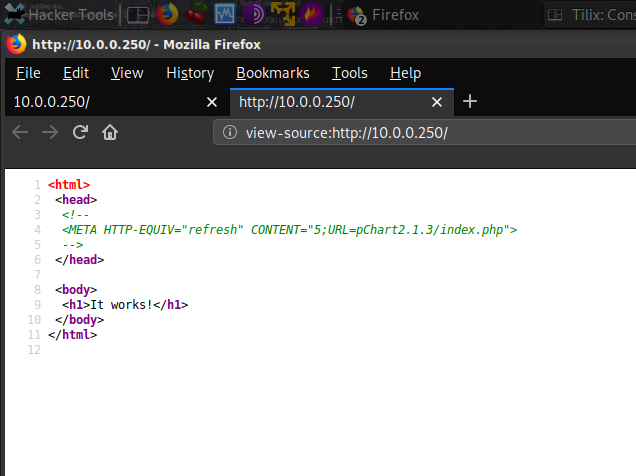Click the browser Back arrow
The image size is (636, 476).
(x=20, y=132)
